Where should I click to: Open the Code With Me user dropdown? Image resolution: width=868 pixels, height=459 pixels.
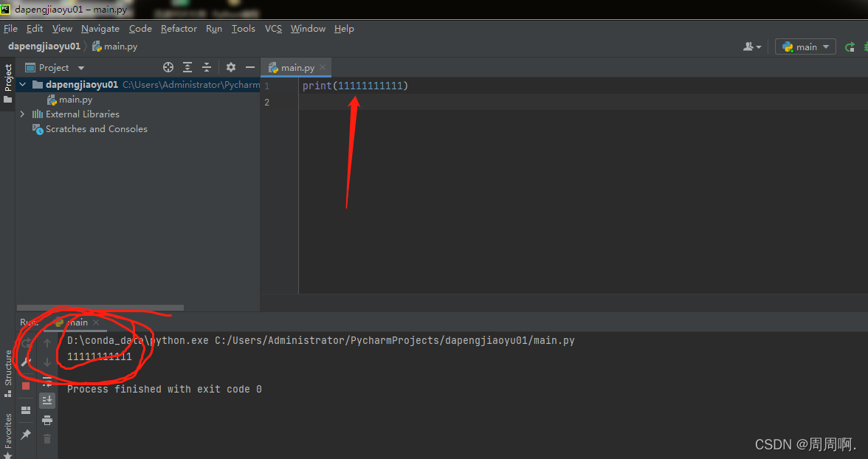[x=751, y=47]
